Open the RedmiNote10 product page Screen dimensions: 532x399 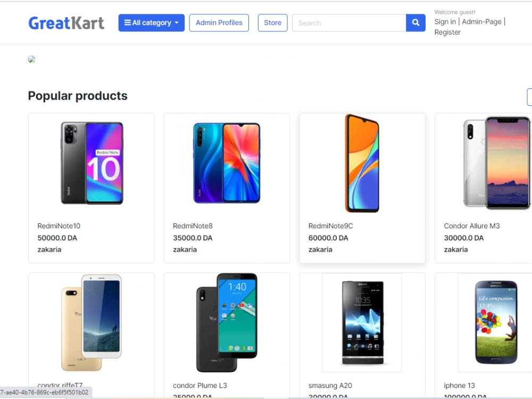pyautogui.click(x=59, y=226)
